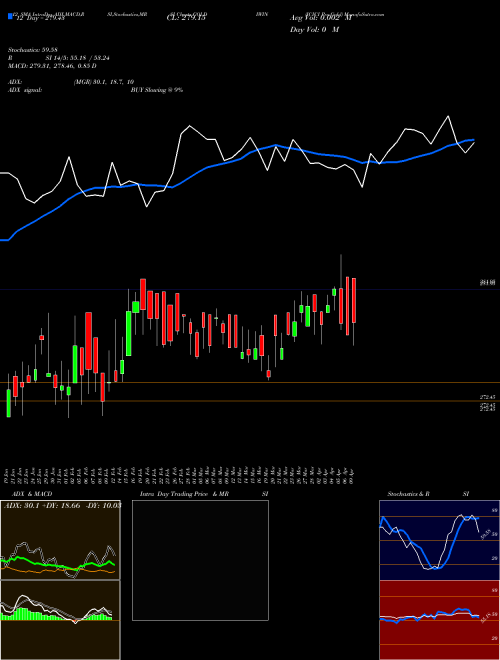Open the ADX indicator chart with green line
This screenshot has width=500, height=660.
[x=60, y=540]
